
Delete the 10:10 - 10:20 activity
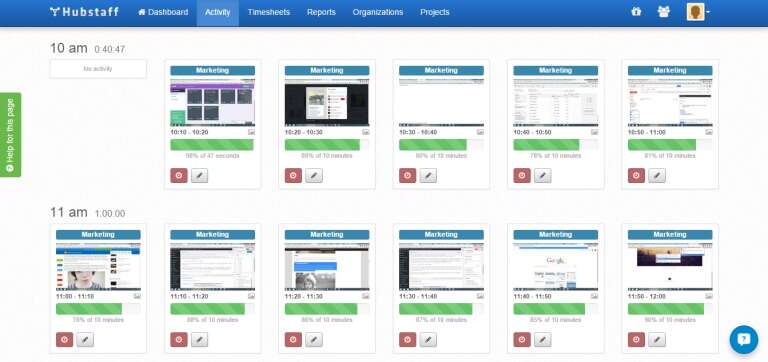coord(179,175)
